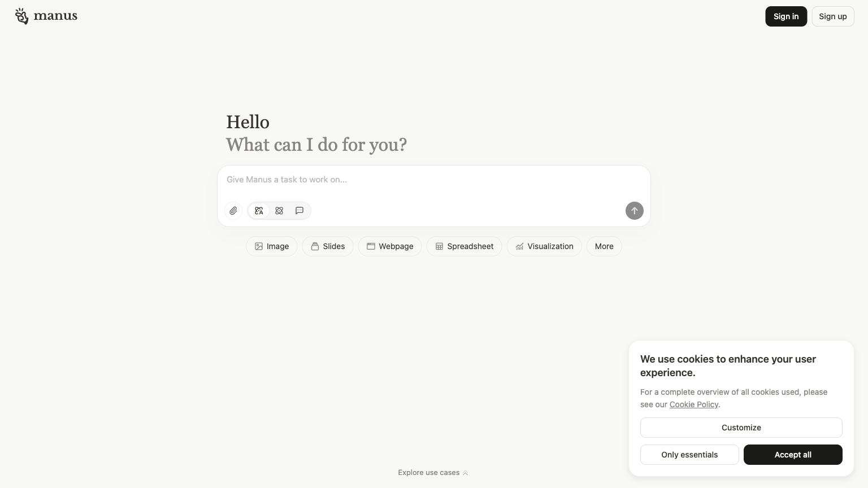The height and width of the screenshot is (488, 868).
Task: Choose the Spreadsheet task chip
Action: click(x=464, y=246)
